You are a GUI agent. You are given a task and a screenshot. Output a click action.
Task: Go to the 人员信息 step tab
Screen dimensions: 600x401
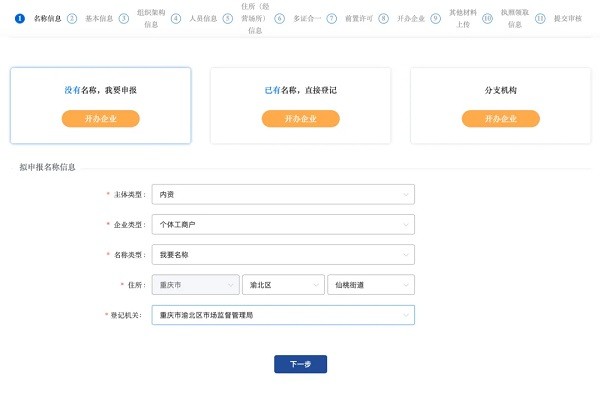click(x=203, y=18)
